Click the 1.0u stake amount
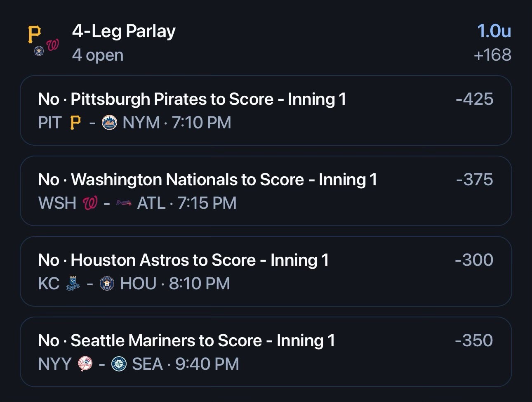532x402 pixels. click(x=494, y=31)
